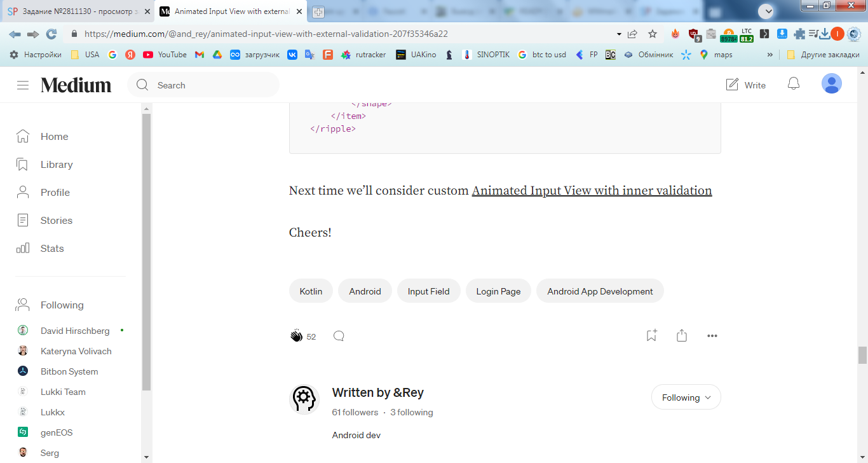Open the browser share page icon
The width and height of the screenshot is (868, 463).
632,34
